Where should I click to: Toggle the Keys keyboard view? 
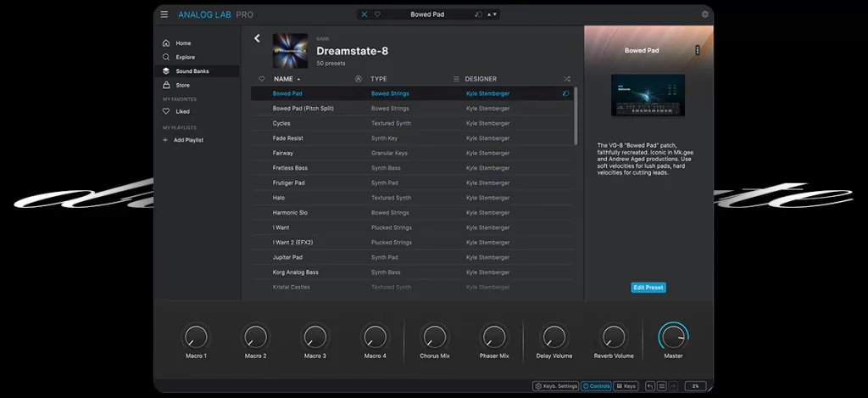coord(626,386)
